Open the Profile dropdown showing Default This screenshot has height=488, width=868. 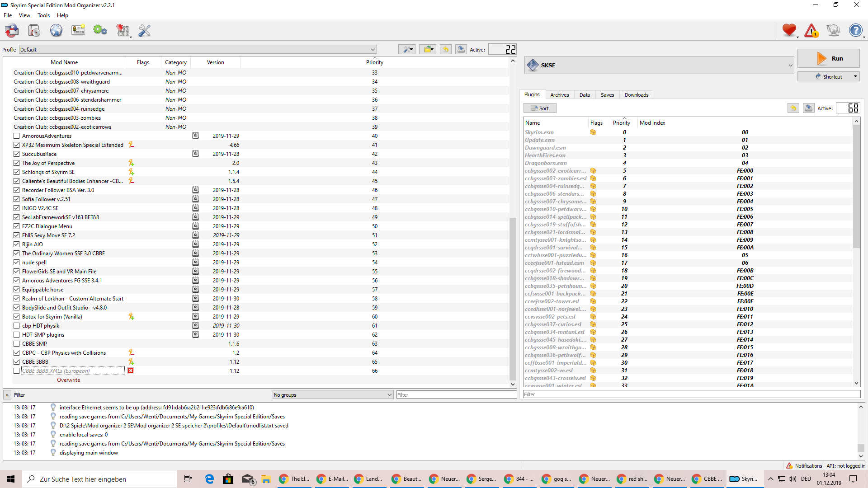tap(198, 49)
